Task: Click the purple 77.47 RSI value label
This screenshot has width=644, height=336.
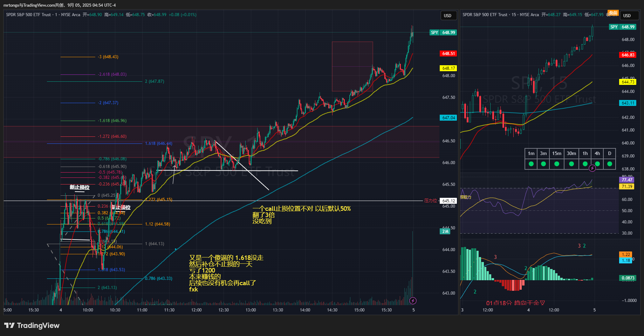Action: (627, 180)
